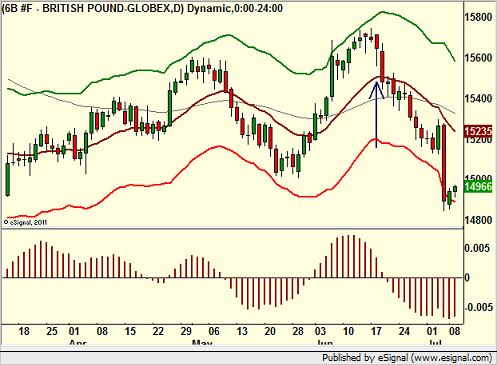Click the 15400 price axis label

tap(478, 99)
